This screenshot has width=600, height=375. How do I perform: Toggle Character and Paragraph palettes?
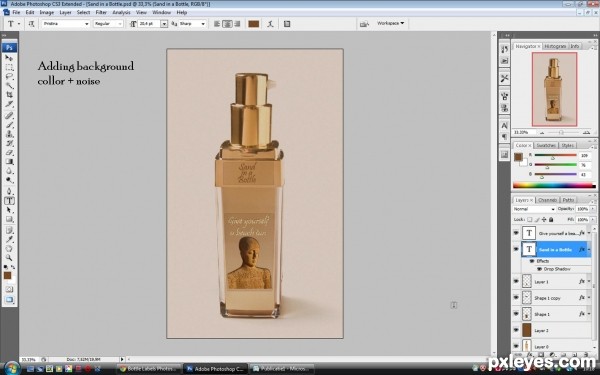point(287,24)
